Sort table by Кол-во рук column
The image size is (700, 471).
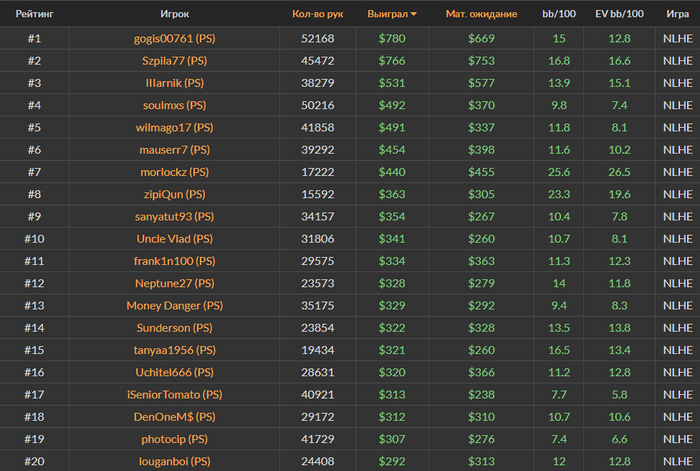317,15
